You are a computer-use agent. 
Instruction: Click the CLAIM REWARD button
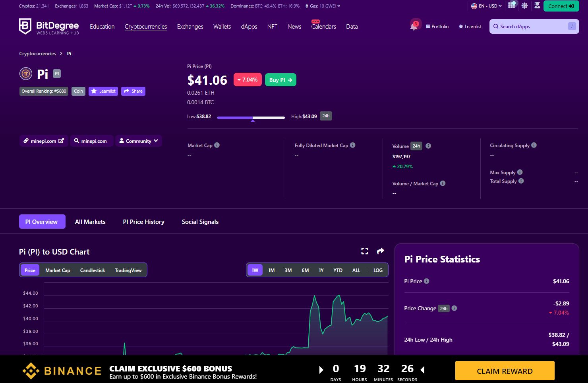505,371
